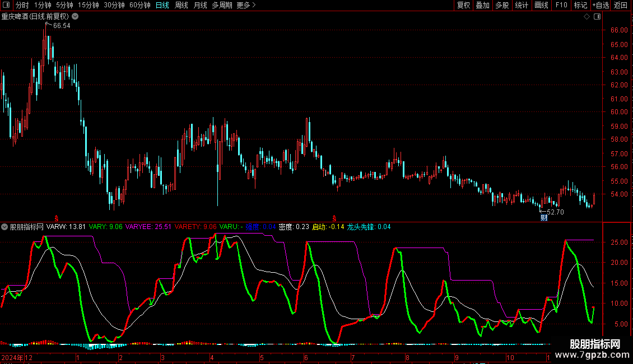Click the 66.54 high price flag
The width and height of the screenshot is (633, 364).
pos(61,26)
